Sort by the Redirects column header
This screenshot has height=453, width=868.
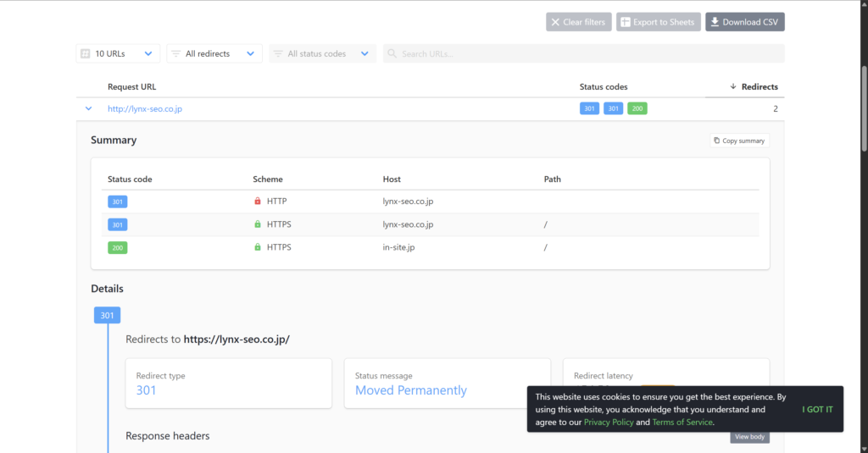click(x=754, y=86)
